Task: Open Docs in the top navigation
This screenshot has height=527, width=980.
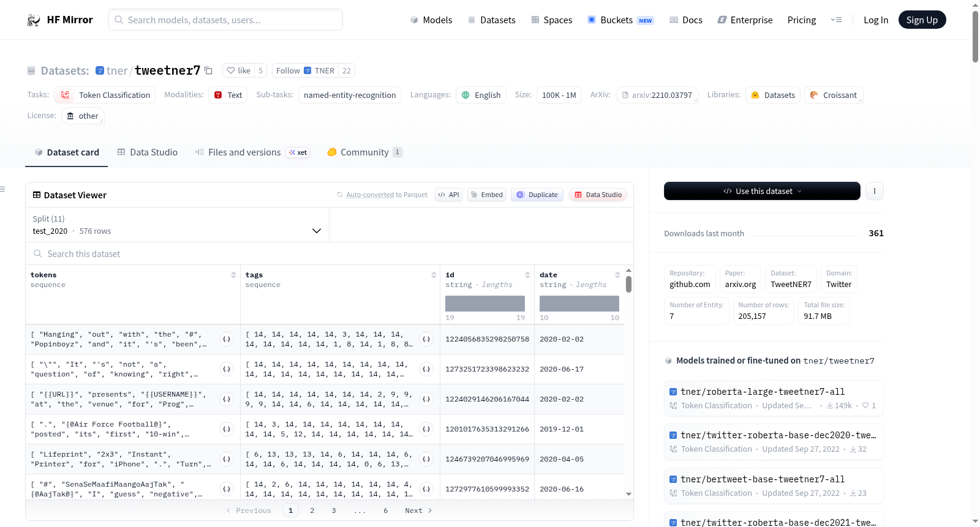Action: point(686,20)
